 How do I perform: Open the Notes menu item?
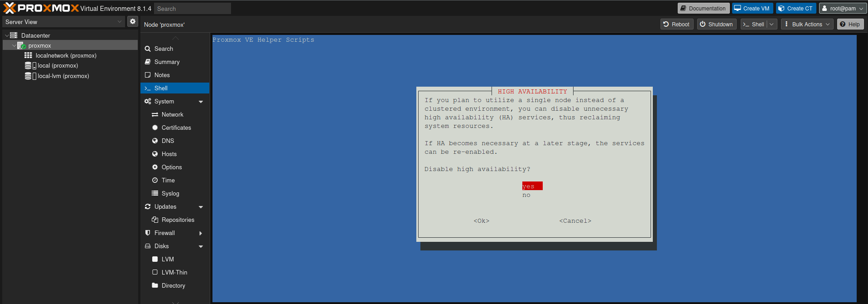175,75
